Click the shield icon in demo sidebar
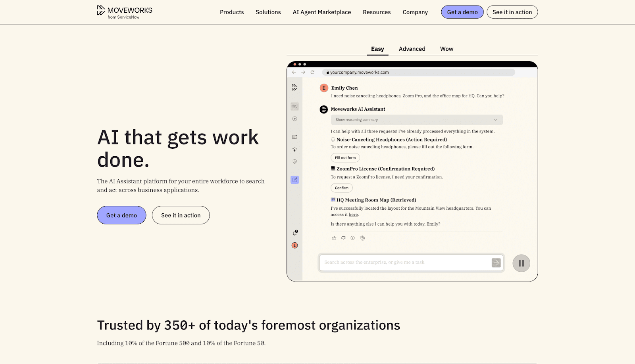Screen dimensions: 635x364 [x=294, y=161]
